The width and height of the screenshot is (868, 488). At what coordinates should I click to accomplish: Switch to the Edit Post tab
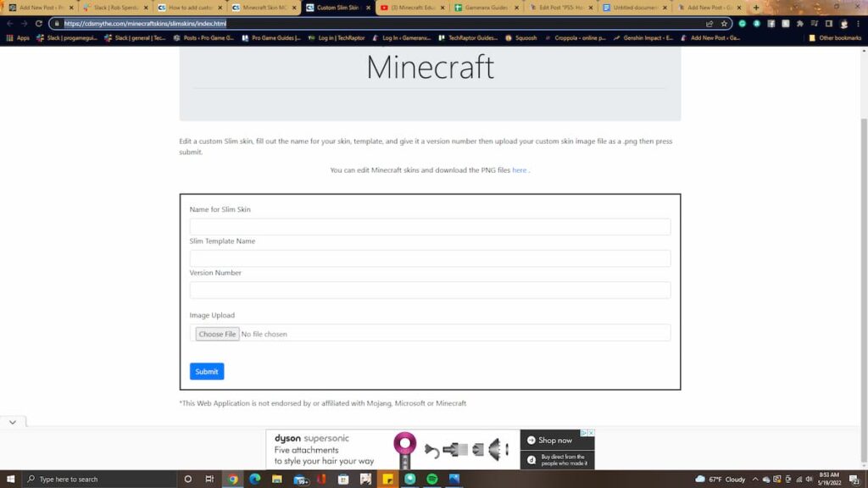pyautogui.click(x=561, y=8)
